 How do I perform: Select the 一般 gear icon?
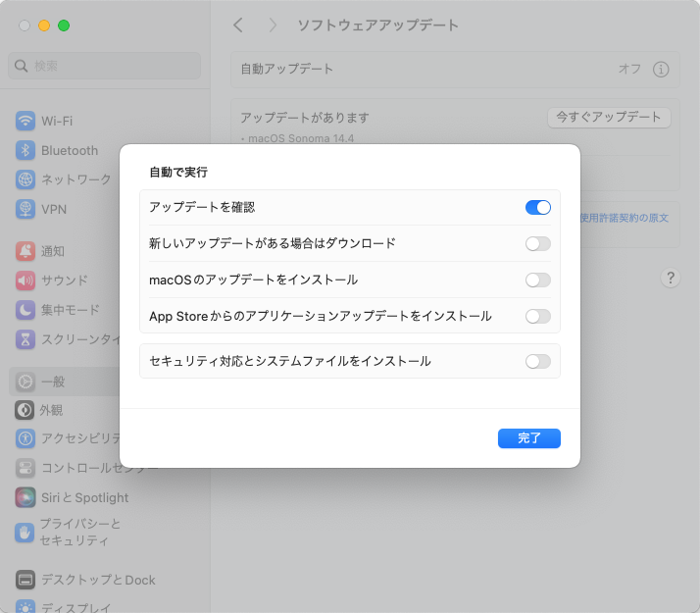(25, 382)
